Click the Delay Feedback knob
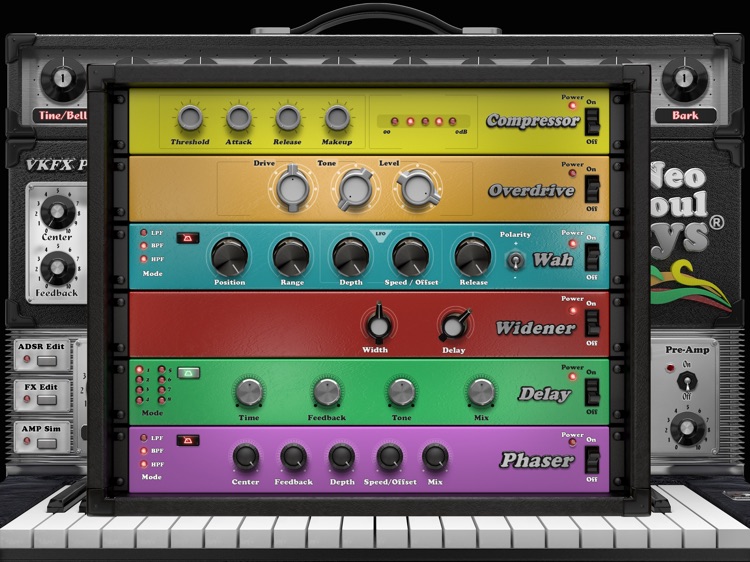Screen dimensions: 750x562 coord(327,392)
